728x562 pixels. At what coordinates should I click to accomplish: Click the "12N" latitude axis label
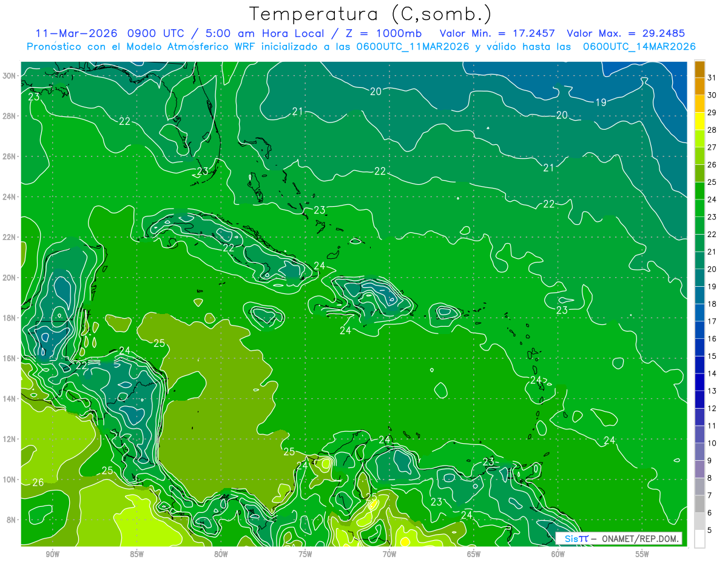click(x=9, y=439)
